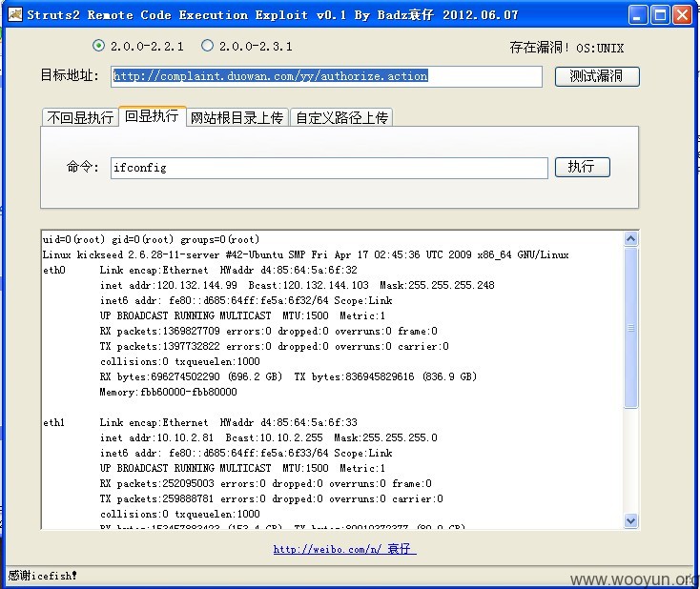Click the Memory:fbb60000-fbb80000 line
Screen dimensions: 700x589
pyautogui.click(x=168, y=392)
